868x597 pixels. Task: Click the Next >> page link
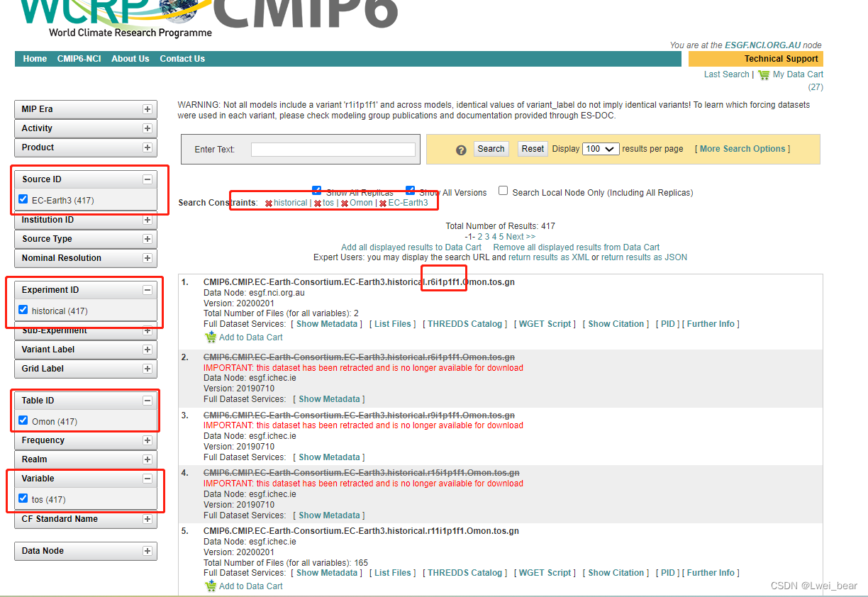(x=521, y=237)
